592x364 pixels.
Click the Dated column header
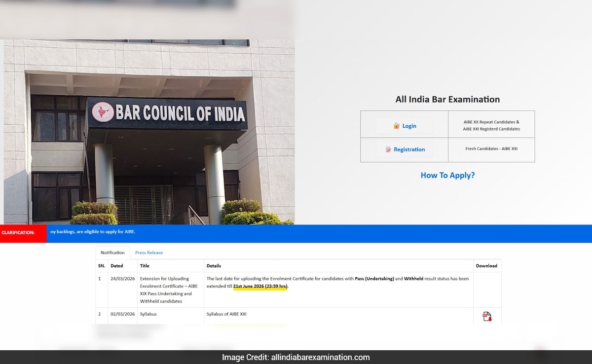[117, 266]
